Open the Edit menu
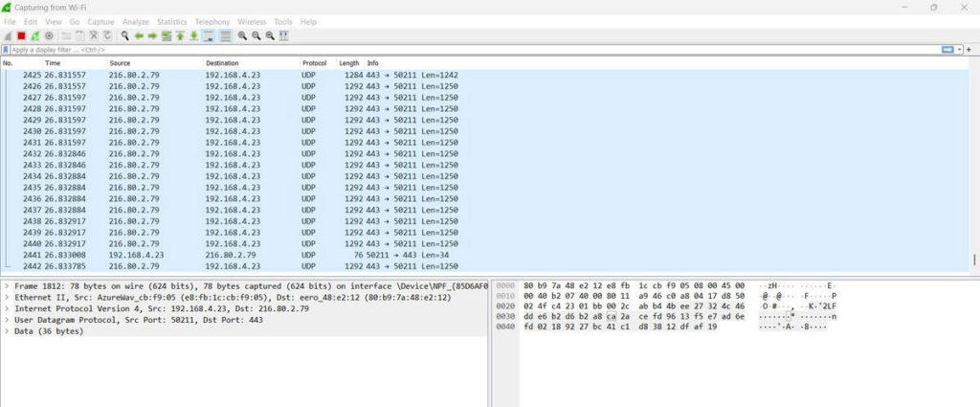The image size is (980, 407). [x=31, y=22]
